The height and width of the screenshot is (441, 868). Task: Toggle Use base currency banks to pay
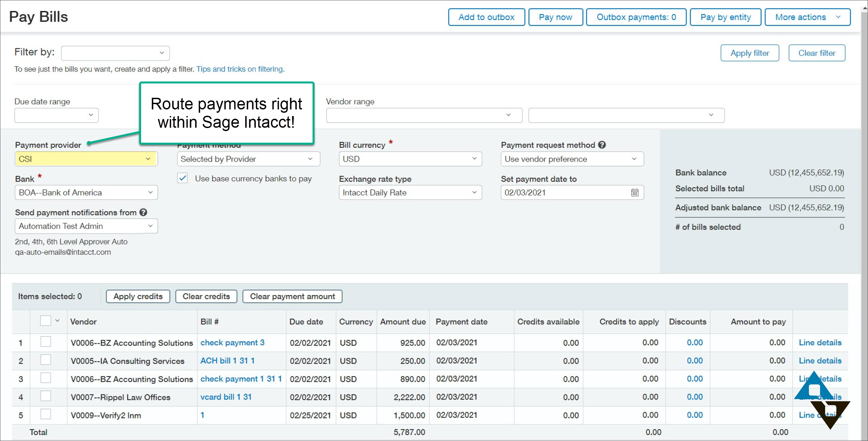pyautogui.click(x=183, y=178)
